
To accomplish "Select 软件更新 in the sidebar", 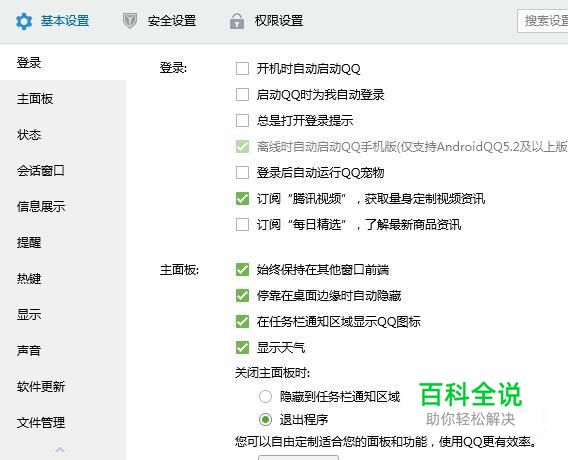I will coord(41,386).
